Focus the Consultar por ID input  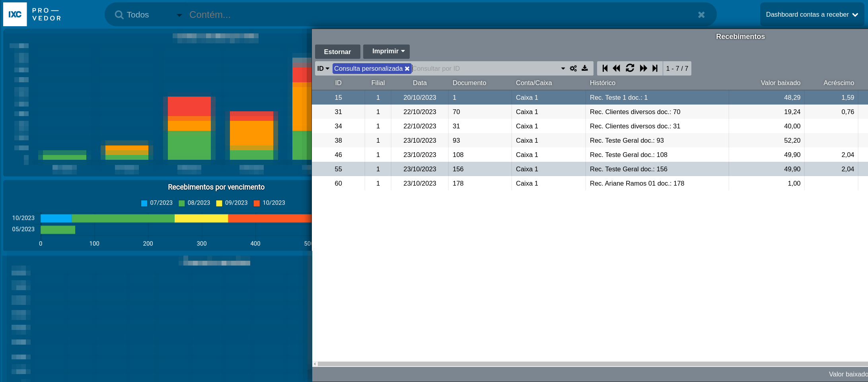(x=485, y=68)
